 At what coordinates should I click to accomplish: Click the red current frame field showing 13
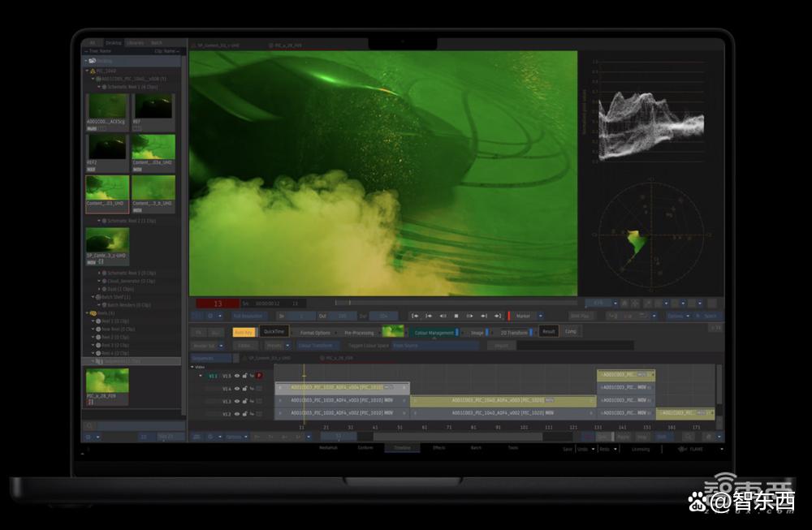click(x=218, y=304)
